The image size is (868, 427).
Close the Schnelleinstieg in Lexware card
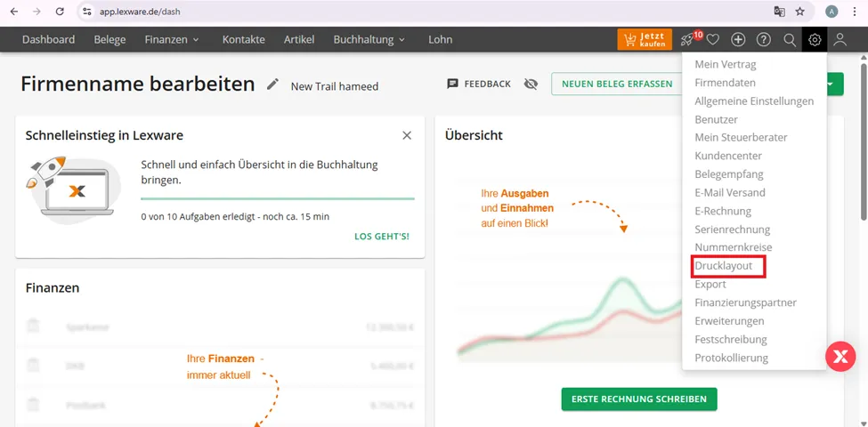(407, 135)
